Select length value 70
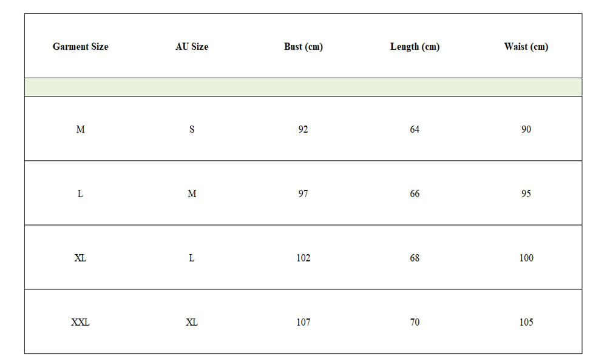The width and height of the screenshot is (607, 364). 415,322
